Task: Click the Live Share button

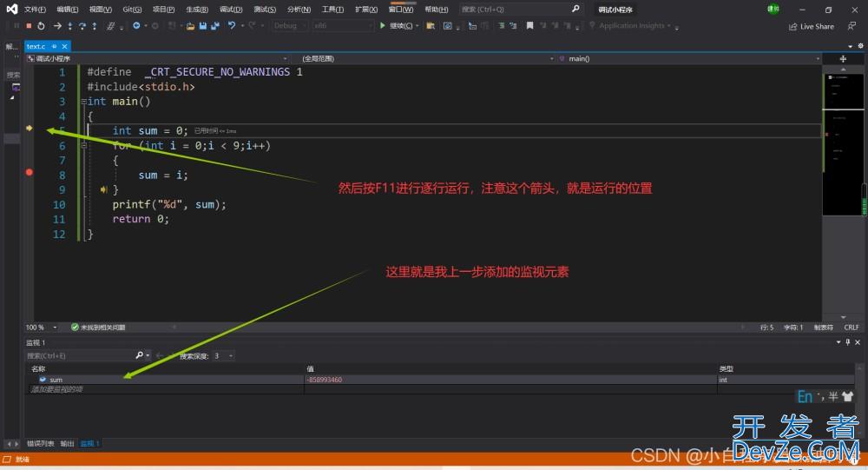Action: (812, 26)
